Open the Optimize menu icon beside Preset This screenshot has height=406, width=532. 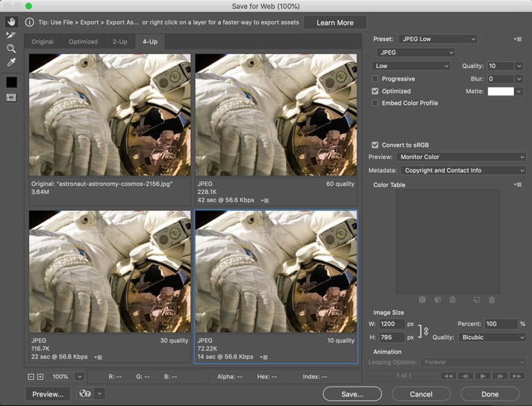pyautogui.click(x=518, y=39)
